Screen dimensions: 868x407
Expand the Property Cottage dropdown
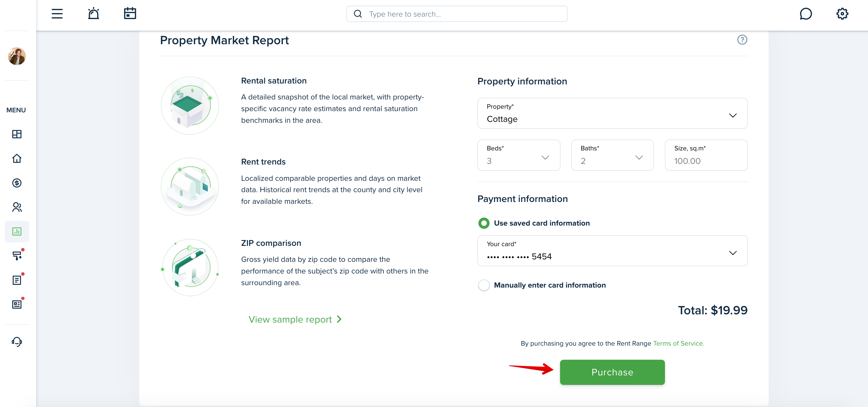click(x=612, y=113)
